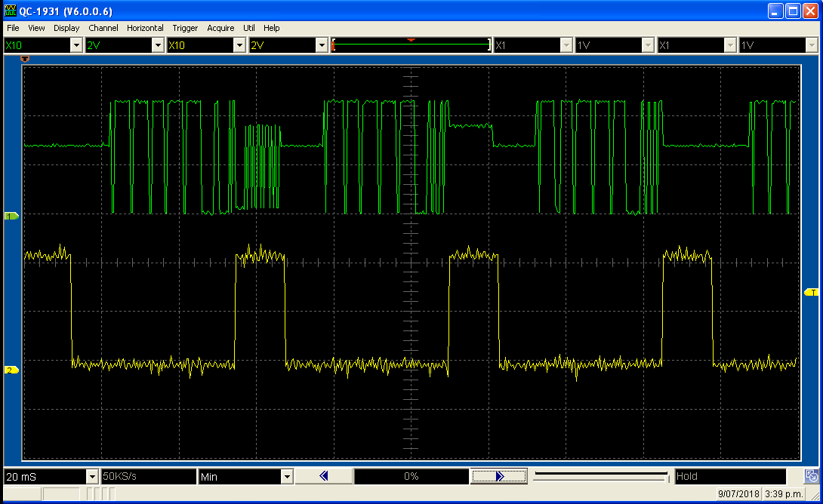This screenshot has height=504, width=823.
Task: Click the 0% buffer position indicator
Action: pyautogui.click(x=411, y=476)
